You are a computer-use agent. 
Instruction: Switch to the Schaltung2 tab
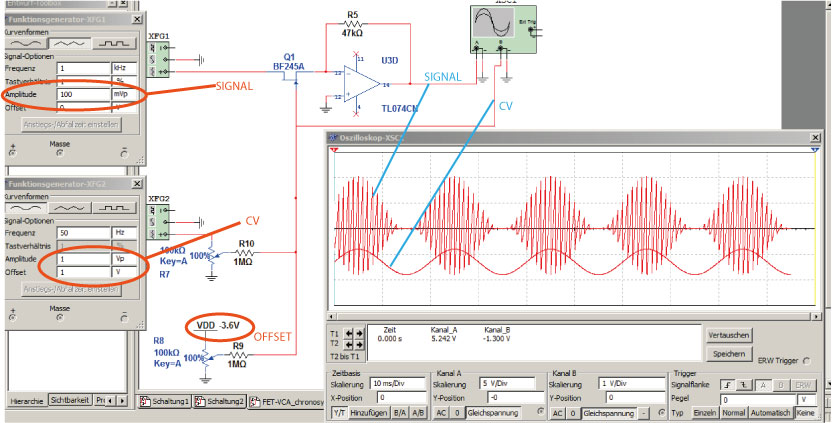tap(219, 401)
